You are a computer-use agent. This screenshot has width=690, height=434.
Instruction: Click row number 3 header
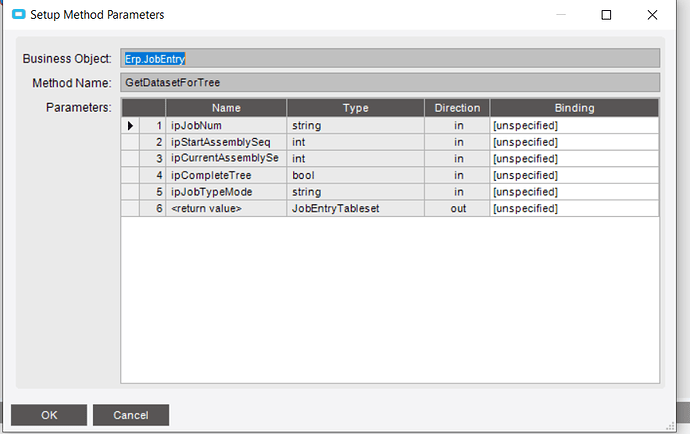[153, 158]
